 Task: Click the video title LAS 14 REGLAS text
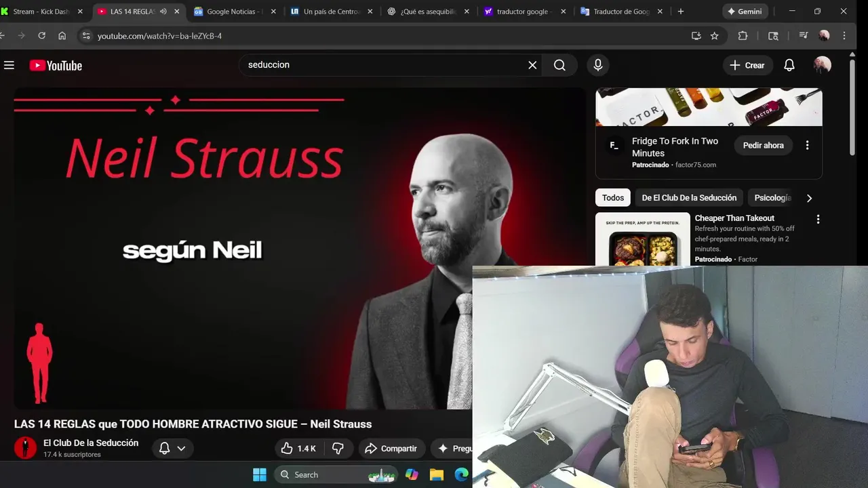click(x=193, y=424)
